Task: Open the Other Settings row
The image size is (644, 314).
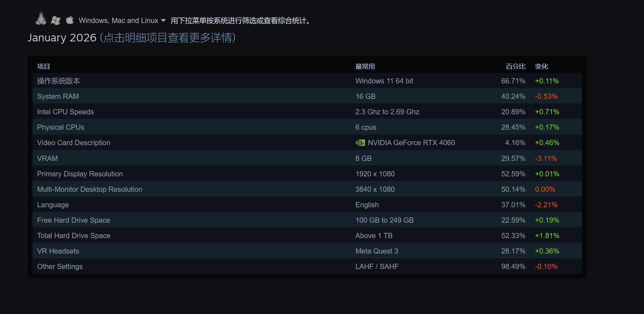Action: point(60,267)
